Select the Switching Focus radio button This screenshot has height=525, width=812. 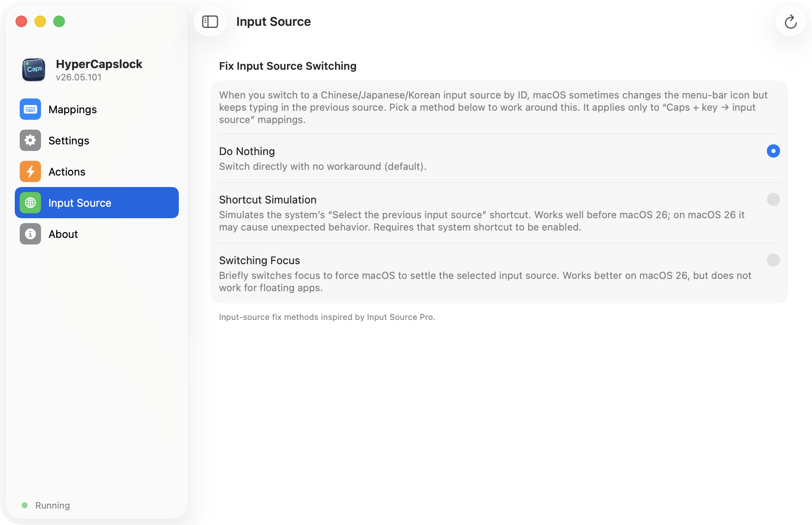coord(773,260)
